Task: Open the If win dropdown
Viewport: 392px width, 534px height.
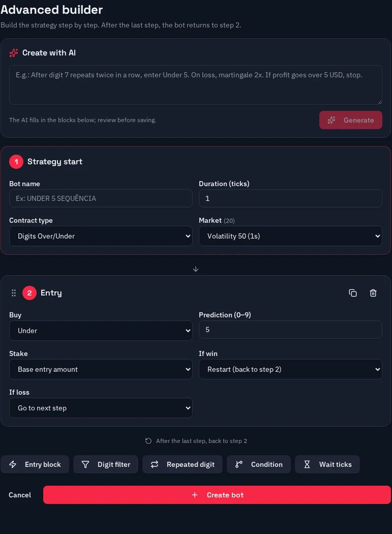Action: point(291,369)
